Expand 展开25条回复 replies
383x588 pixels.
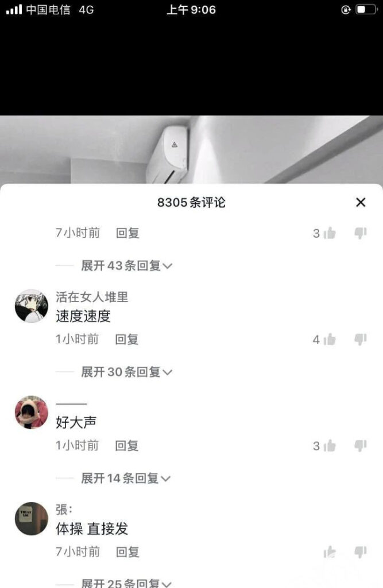[x=126, y=583]
